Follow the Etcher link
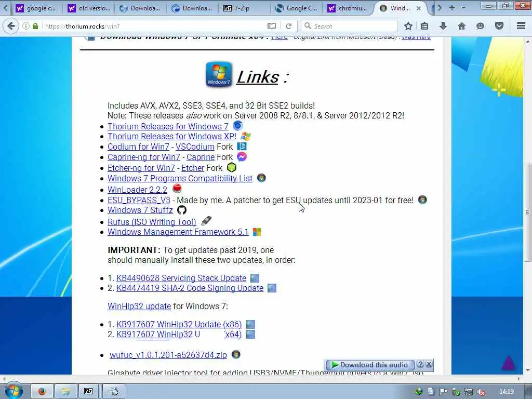 click(193, 168)
